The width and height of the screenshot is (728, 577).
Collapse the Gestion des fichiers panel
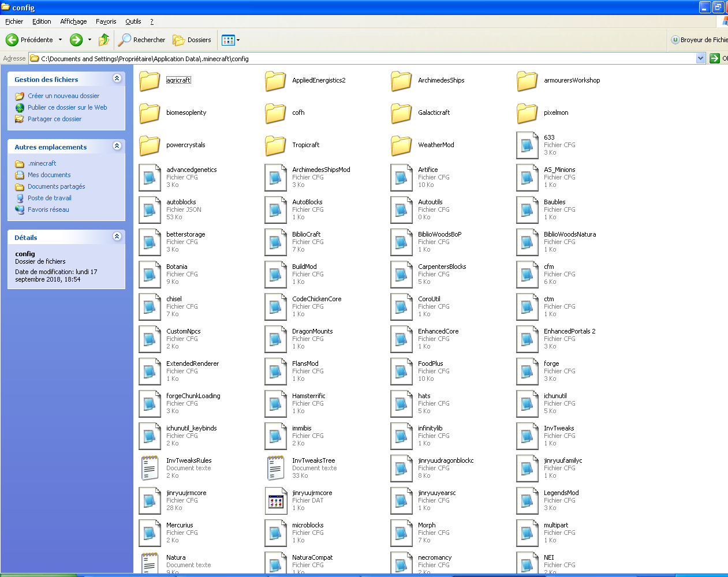coord(117,78)
